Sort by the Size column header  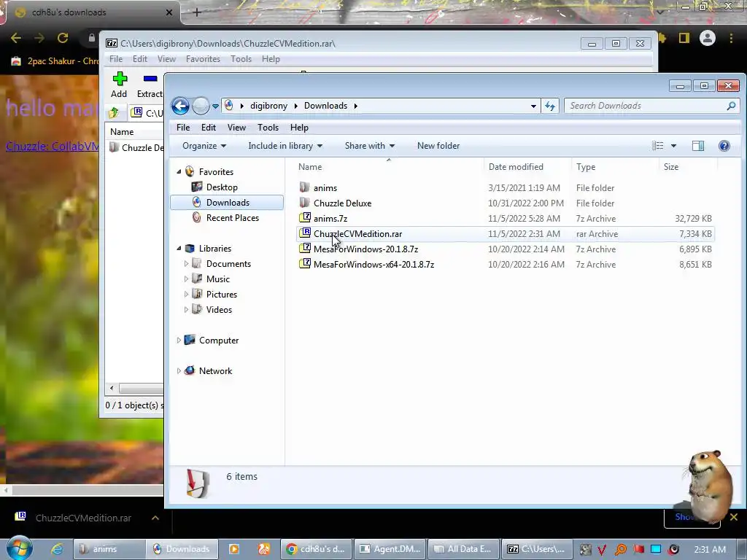pyautogui.click(x=688, y=167)
